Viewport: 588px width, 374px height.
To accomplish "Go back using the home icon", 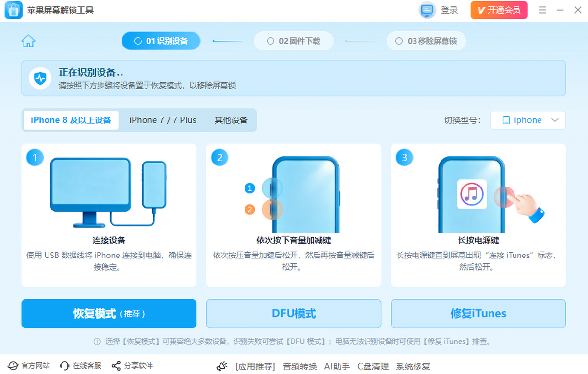I will click(x=28, y=41).
